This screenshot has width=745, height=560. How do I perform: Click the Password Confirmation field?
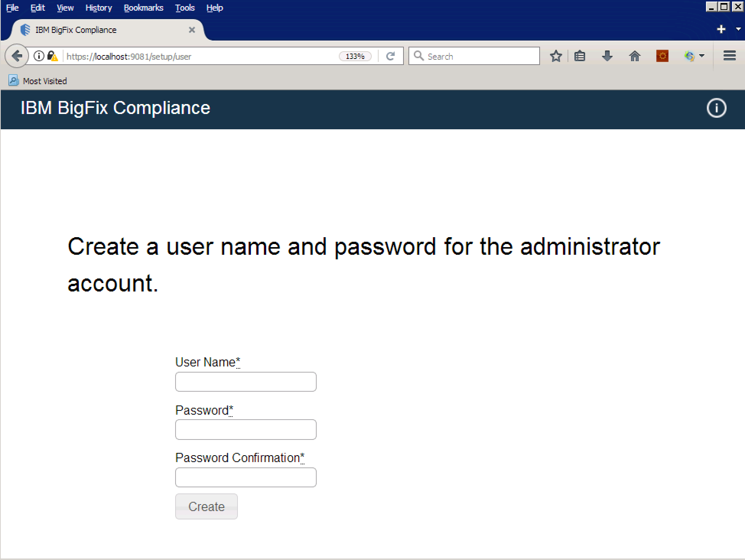click(246, 477)
